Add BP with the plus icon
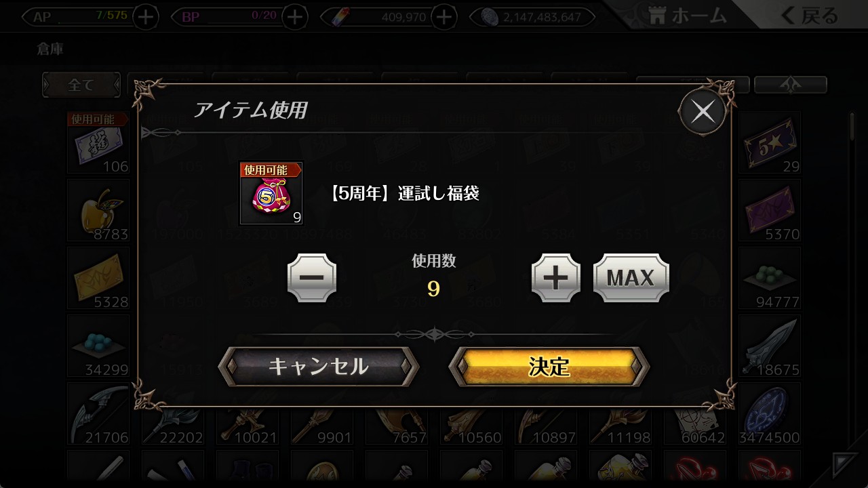Image resolution: width=868 pixels, height=488 pixels. click(x=294, y=17)
